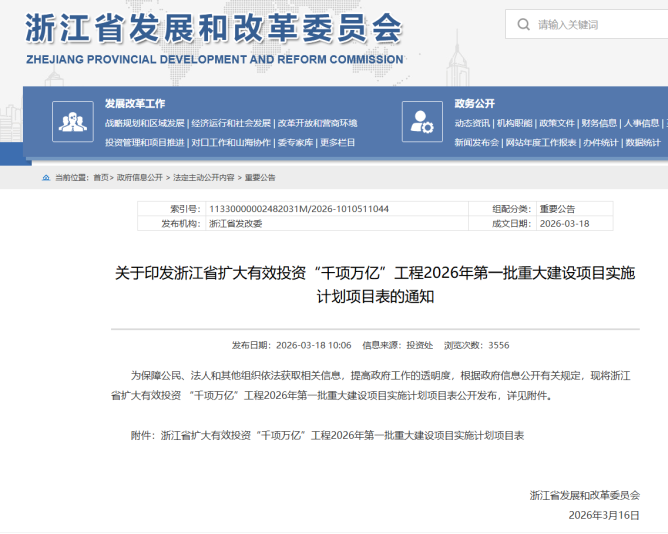Open 战略规划和区域发展 menu item
Screen dimensions: 668x534
pyautogui.click(x=145, y=124)
